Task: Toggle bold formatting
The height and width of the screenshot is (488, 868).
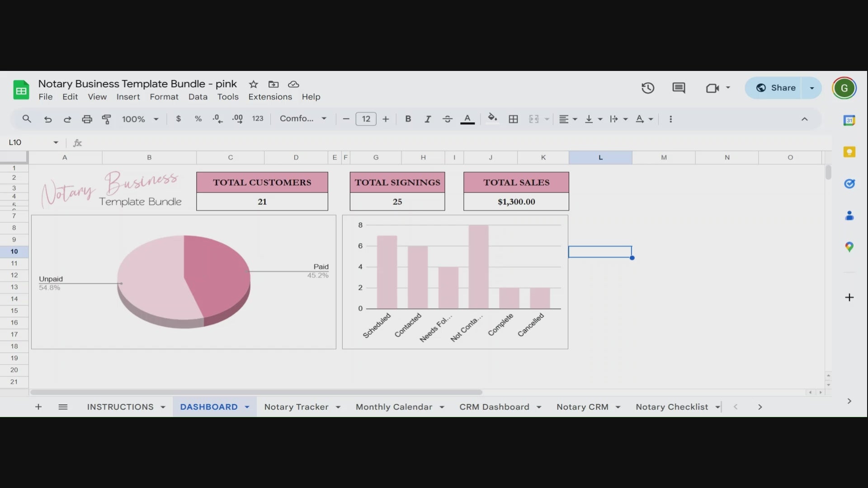Action: (408, 119)
